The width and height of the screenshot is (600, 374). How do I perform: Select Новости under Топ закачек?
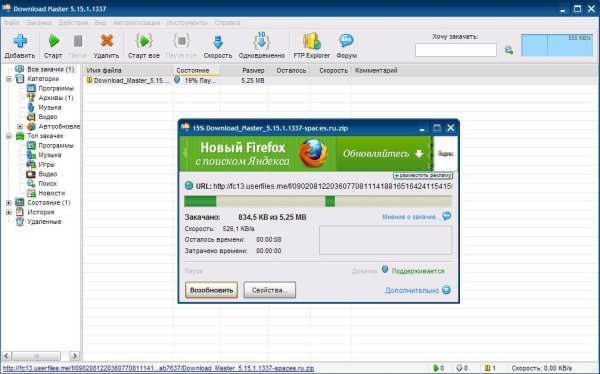pos(52,193)
